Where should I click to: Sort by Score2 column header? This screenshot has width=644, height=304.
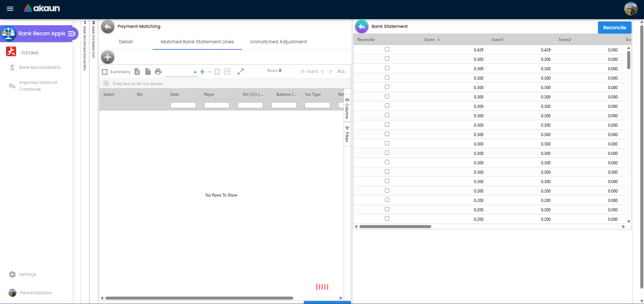(565, 40)
